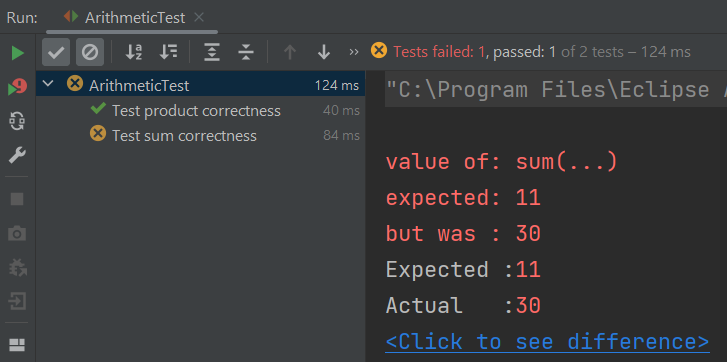This screenshot has width=727, height=362.
Task: Close the ArithmeticTest run tab
Action: (x=199, y=18)
